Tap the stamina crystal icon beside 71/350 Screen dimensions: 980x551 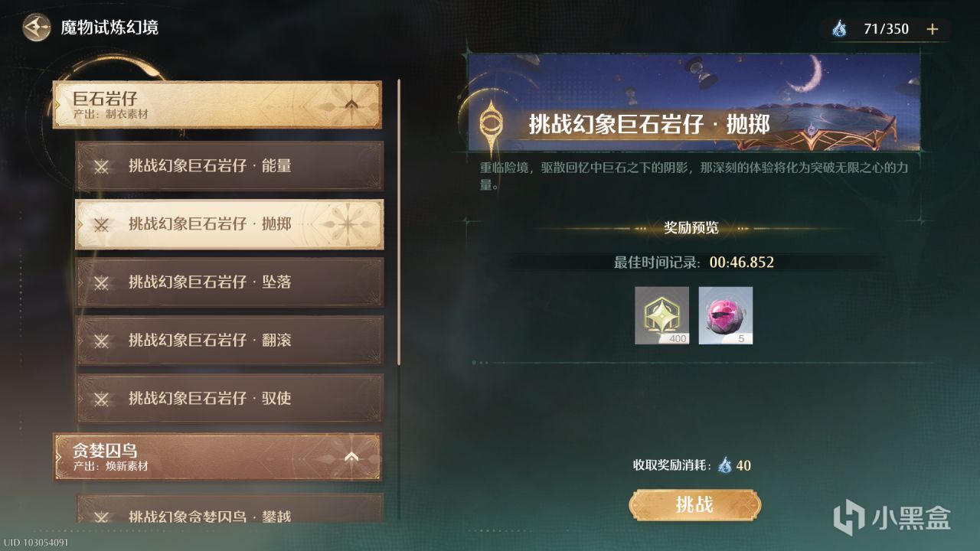pyautogui.click(x=840, y=29)
